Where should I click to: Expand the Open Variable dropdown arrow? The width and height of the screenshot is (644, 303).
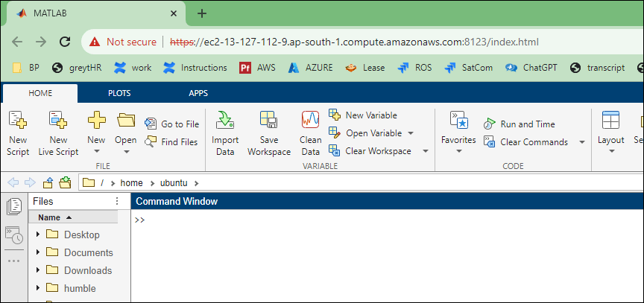pos(411,133)
